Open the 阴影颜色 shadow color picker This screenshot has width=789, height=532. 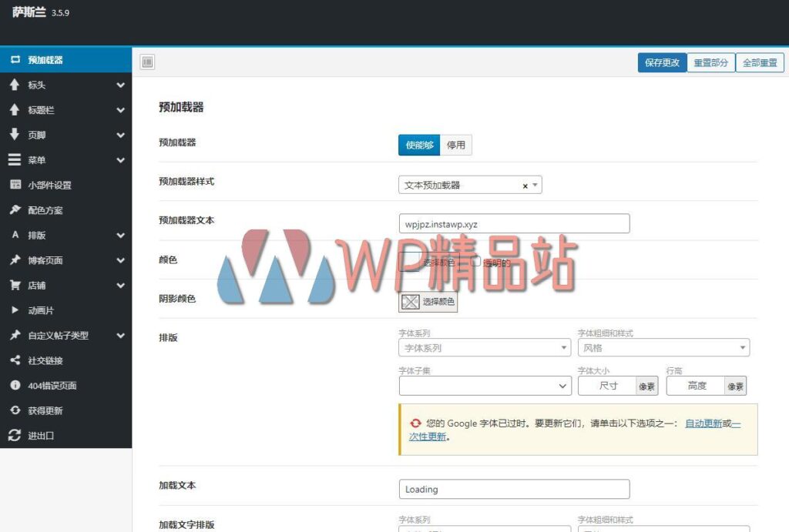point(428,302)
